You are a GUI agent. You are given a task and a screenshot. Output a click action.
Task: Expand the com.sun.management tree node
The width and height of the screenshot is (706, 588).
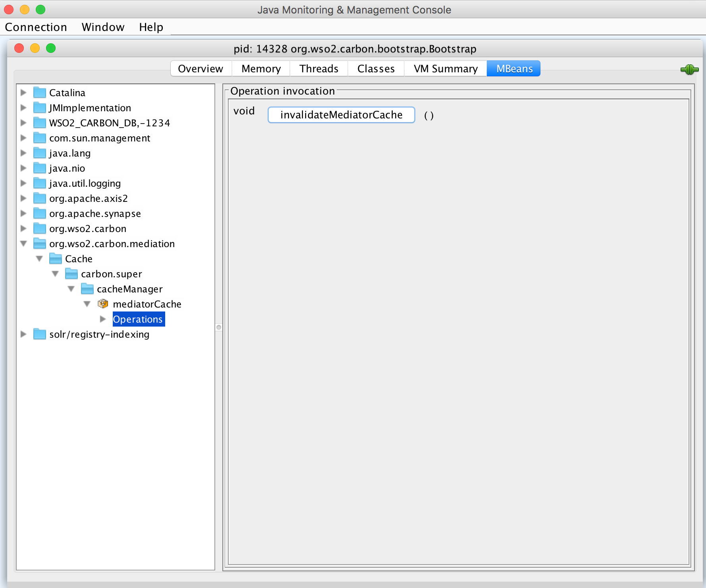23,138
